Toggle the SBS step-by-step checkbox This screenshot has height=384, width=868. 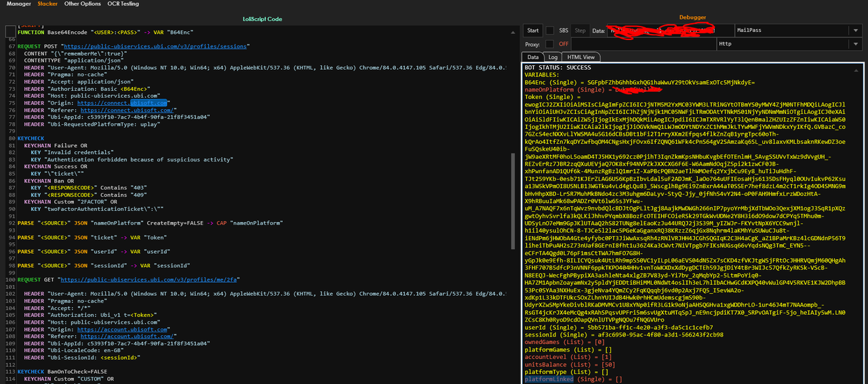pyautogui.click(x=550, y=31)
